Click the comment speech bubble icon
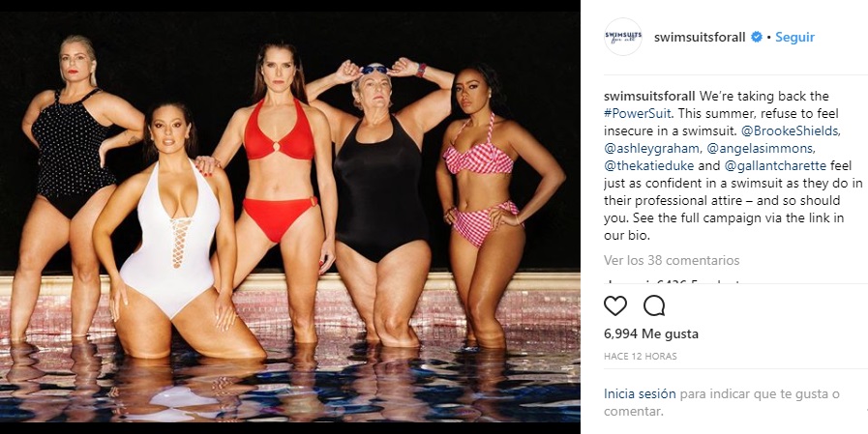 pyautogui.click(x=654, y=305)
